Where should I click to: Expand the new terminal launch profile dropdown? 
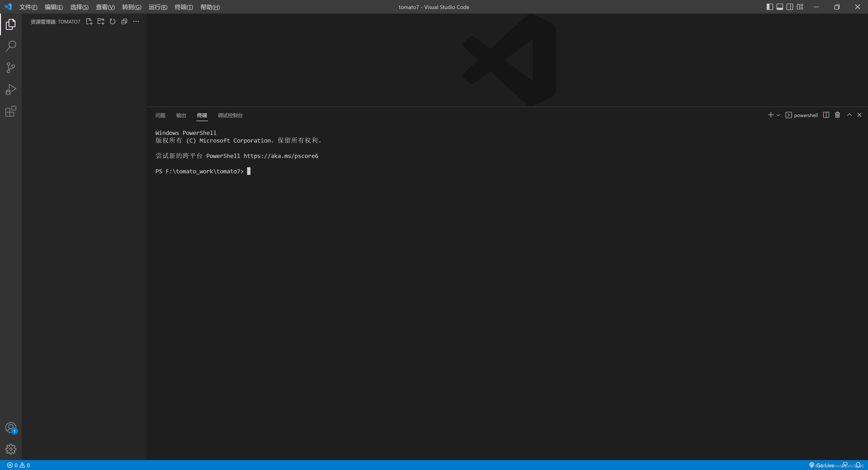coord(778,115)
